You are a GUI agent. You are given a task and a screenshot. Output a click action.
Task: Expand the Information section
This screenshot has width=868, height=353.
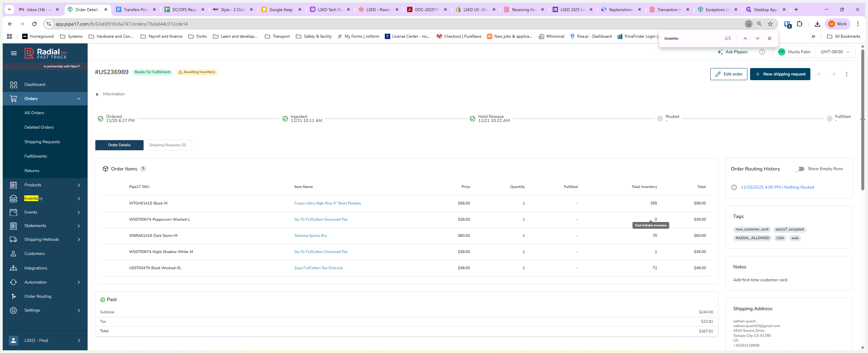click(97, 94)
